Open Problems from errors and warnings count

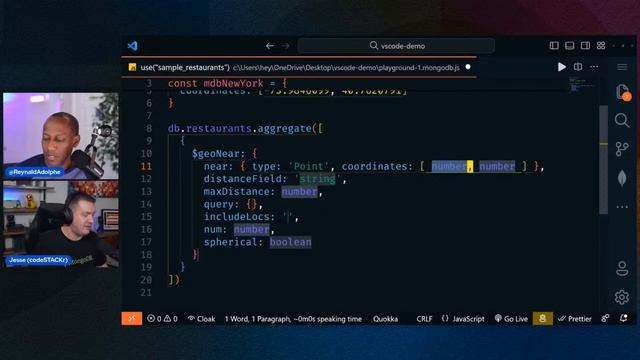(x=162, y=318)
